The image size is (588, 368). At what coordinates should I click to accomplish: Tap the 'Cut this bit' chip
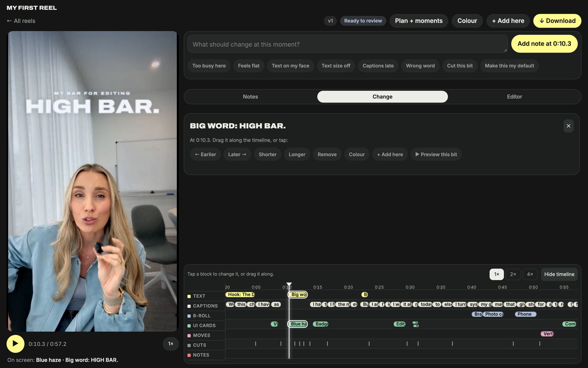coord(460,66)
